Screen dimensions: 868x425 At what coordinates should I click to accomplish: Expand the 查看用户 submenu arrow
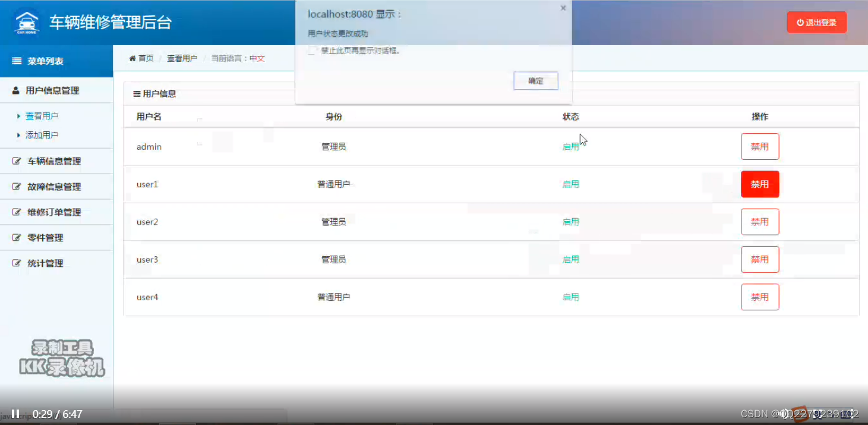18,115
